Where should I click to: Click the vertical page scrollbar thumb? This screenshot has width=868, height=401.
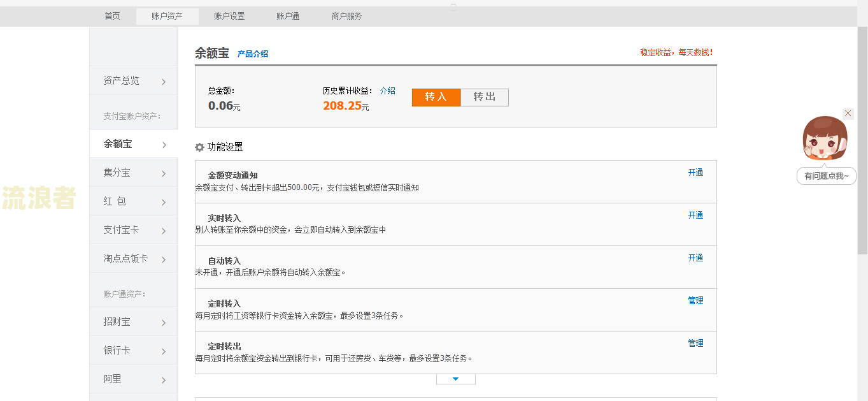pyautogui.click(x=863, y=140)
